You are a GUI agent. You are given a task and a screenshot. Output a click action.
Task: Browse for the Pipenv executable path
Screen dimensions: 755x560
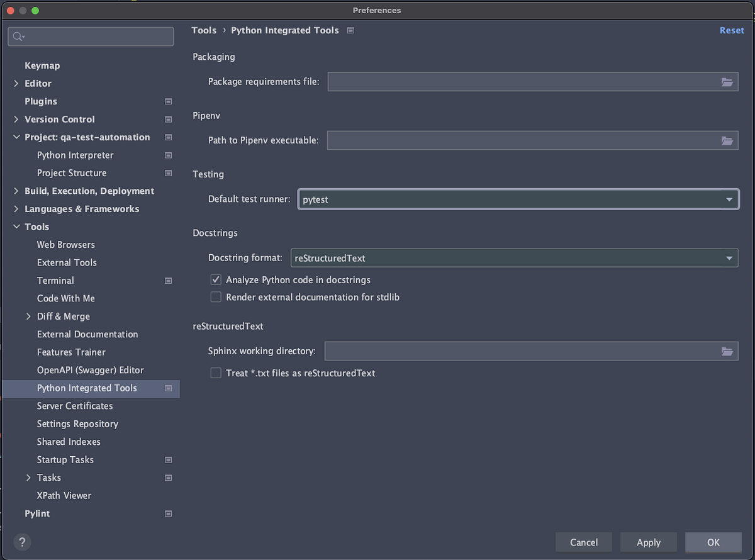(728, 140)
